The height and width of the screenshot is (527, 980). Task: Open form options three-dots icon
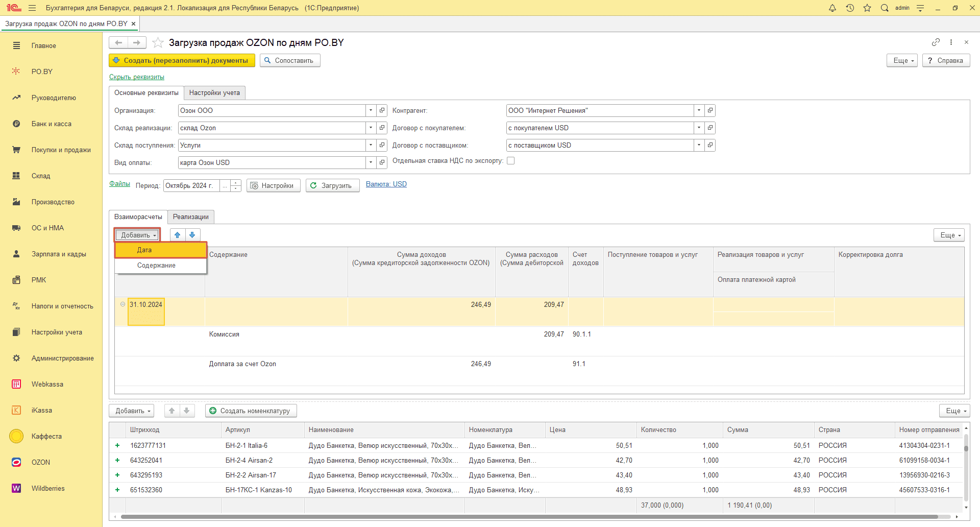pos(951,42)
